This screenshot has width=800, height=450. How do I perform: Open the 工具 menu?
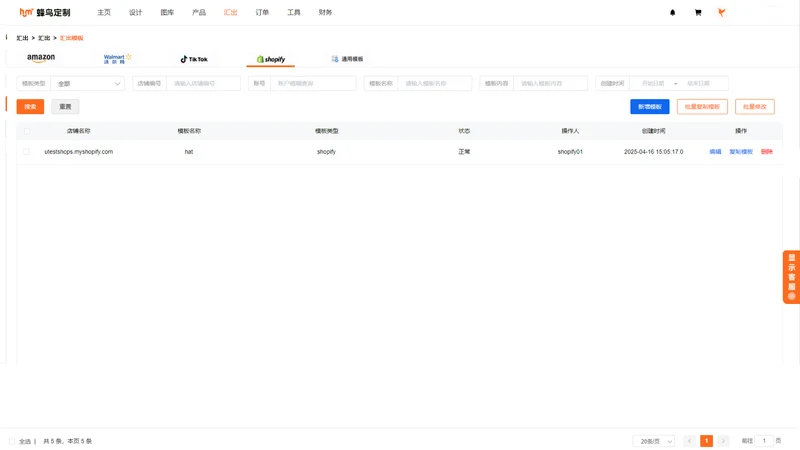pyautogui.click(x=294, y=12)
